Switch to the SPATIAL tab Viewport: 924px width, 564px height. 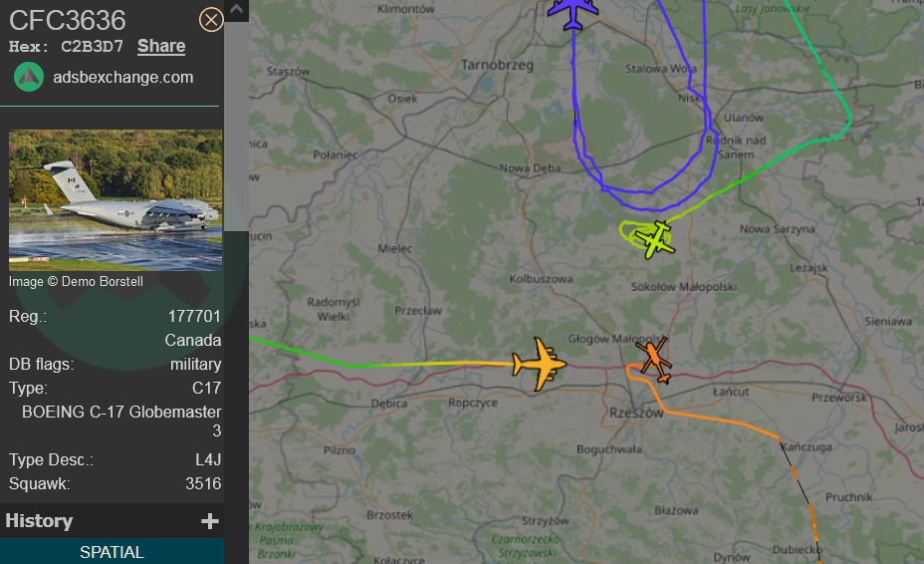coord(112,552)
